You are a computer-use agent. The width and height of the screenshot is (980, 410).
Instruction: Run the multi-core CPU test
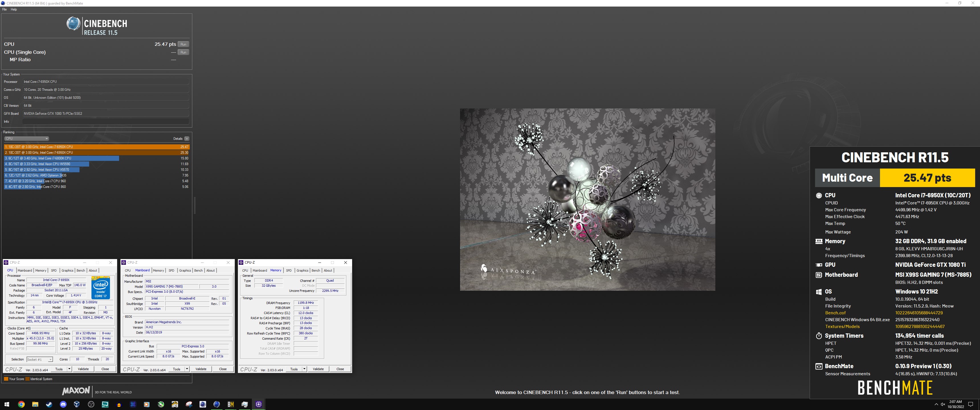coord(183,44)
